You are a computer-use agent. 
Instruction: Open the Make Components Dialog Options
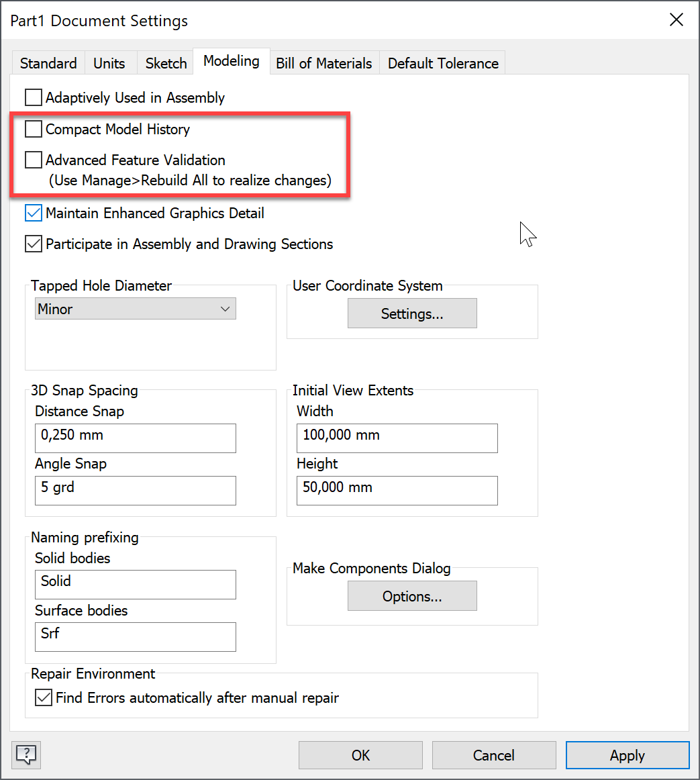(x=412, y=595)
